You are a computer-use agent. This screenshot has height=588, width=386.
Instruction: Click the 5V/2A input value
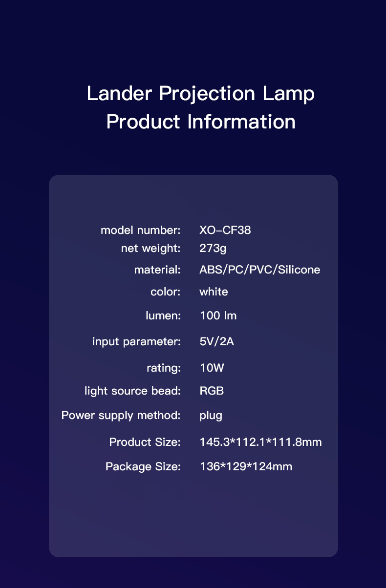coord(217,341)
